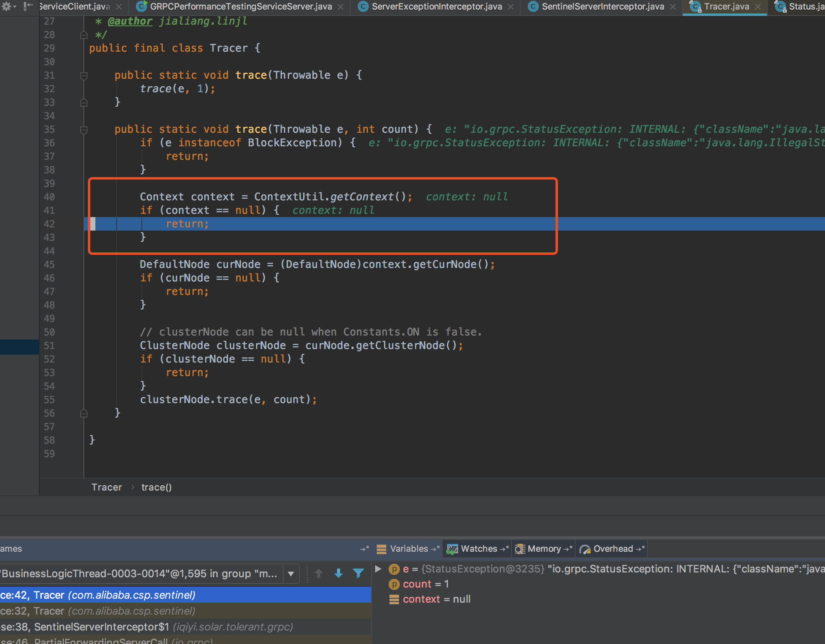Screen dimensions: 825x644
Task: Click line number 51 in the gutter
Action: (x=49, y=346)
